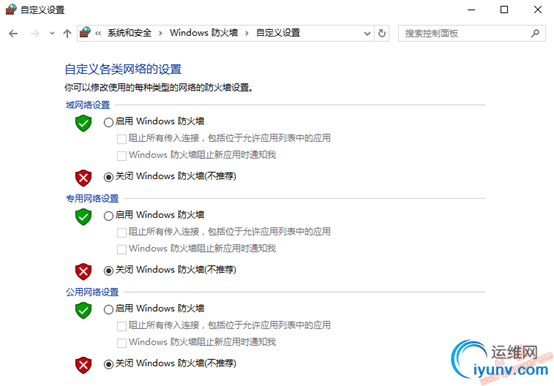
Task: Refresh the control panel page
Action: 382,34
